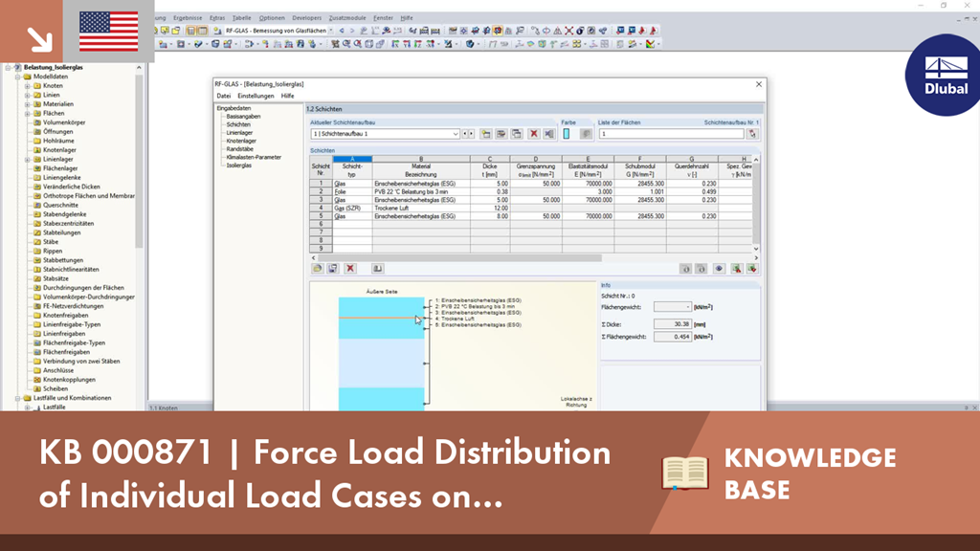Open Datei menu in RF-GLAS dialog
This screenshot has width=980, height=551.
point(224,97)
